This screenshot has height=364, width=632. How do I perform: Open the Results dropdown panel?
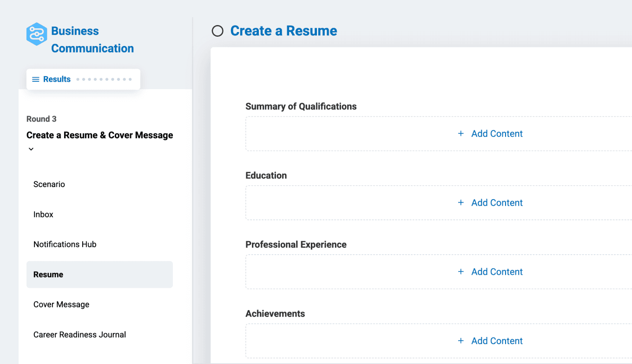click(57, 79)
